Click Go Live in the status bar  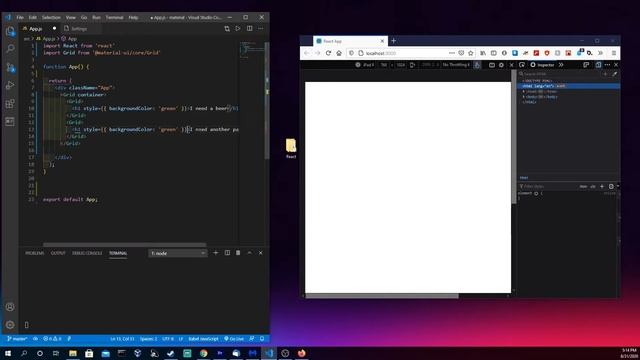pyautogui.click(x=234, y=339)
